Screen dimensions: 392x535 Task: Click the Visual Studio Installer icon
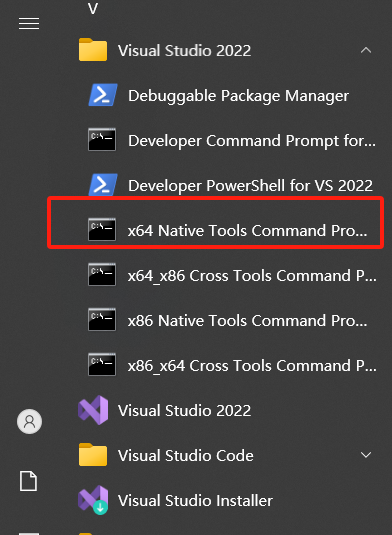click(x=93, y=500)
